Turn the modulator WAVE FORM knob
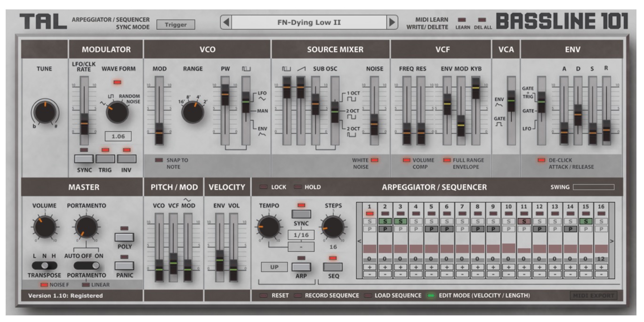Image resolution: width=644 pixels, height=322 pixels. tap(118, 113)
